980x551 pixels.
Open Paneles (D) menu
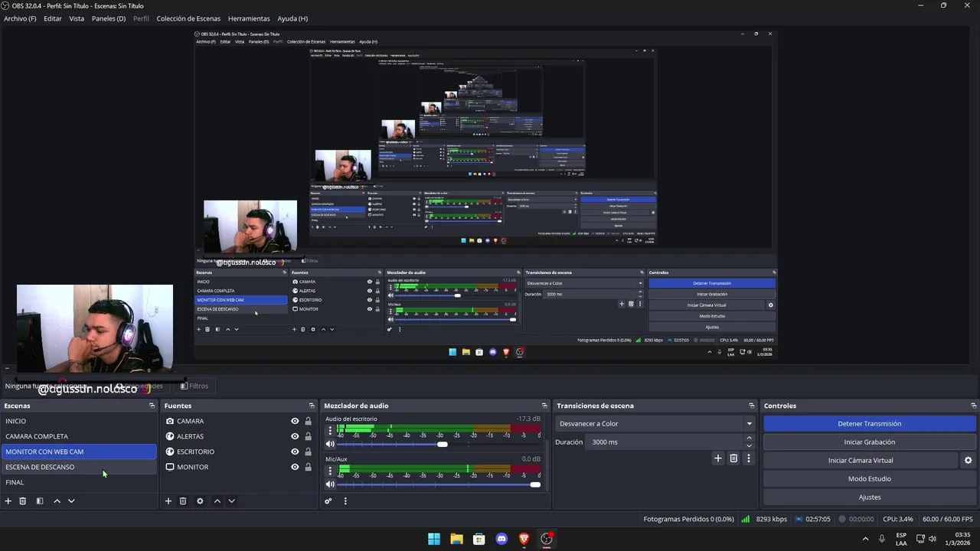coord(109,18)
